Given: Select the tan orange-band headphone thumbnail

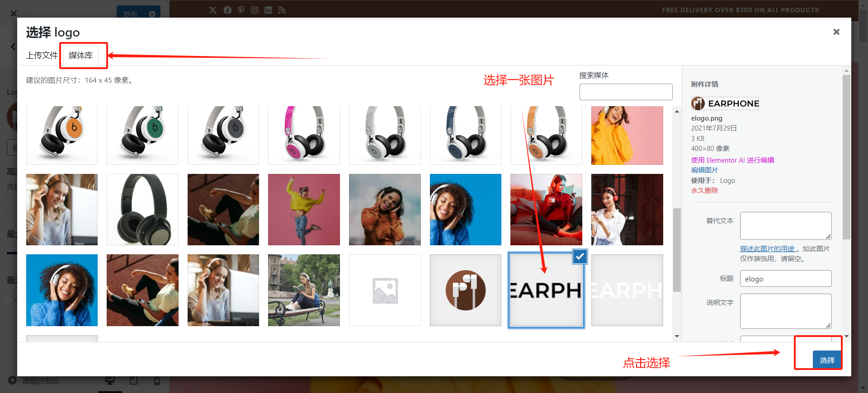Looking at the screenshot, I should (x=546, y=135).
